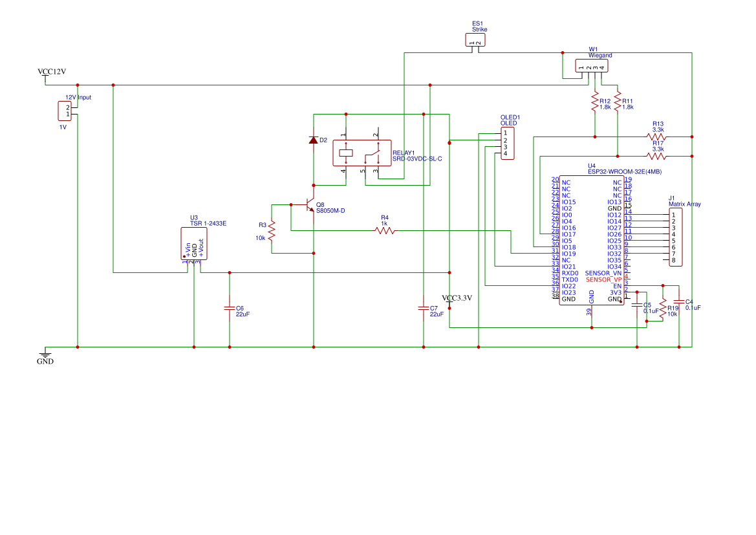The image size is (756, 535).
Task: Select the D2 diode symbol
Action: coord(314,140)
